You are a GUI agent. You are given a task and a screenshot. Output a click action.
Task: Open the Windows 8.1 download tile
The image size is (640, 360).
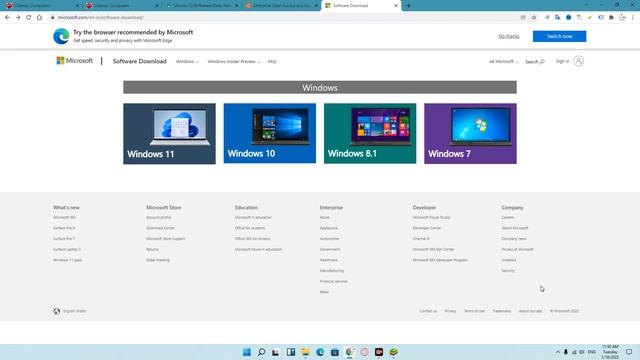tap(370, 133)
